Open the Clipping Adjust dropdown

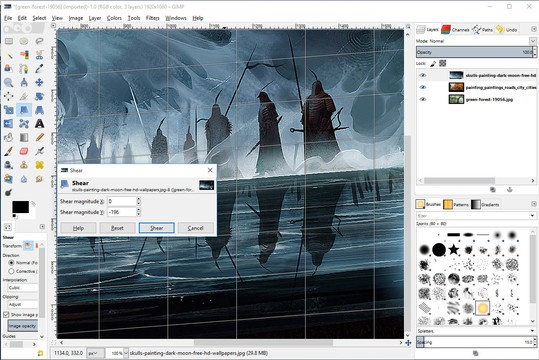click(x=22, y=304)
